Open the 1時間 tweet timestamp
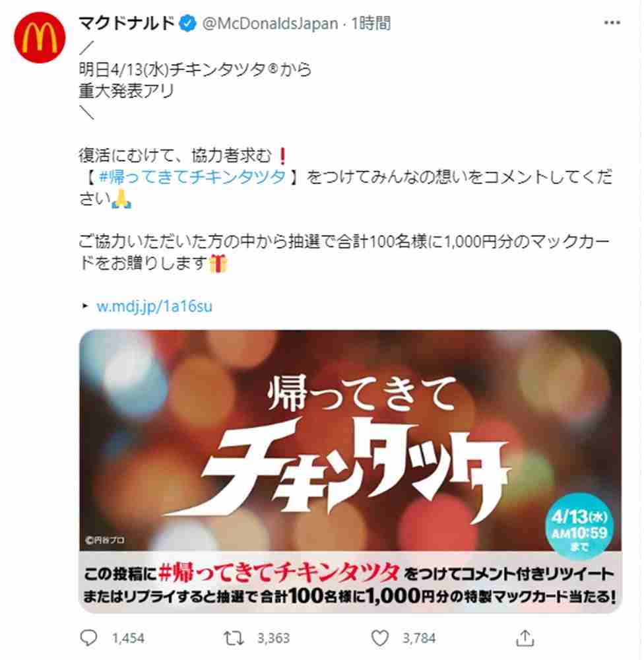Screen dimensions: 644x660 point(371,24)
